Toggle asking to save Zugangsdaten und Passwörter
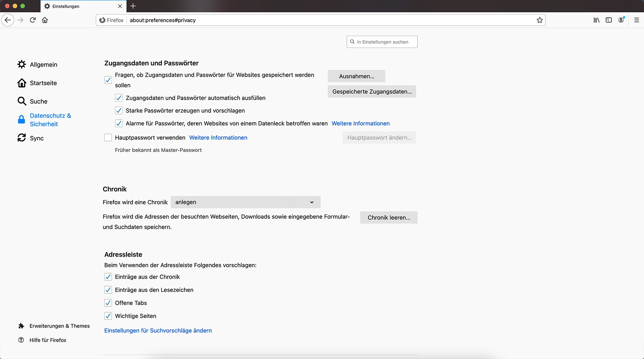 point(108,80)
